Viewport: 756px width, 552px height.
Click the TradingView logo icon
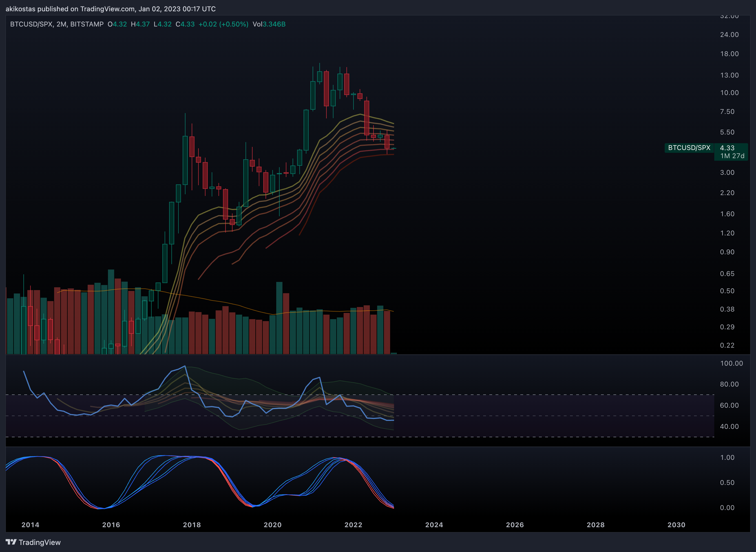tap(11, 542)
